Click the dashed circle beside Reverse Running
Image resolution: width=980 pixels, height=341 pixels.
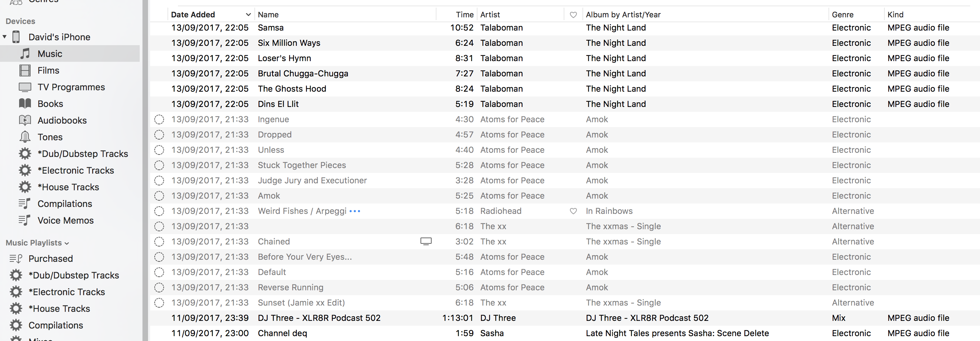point(159,288)
